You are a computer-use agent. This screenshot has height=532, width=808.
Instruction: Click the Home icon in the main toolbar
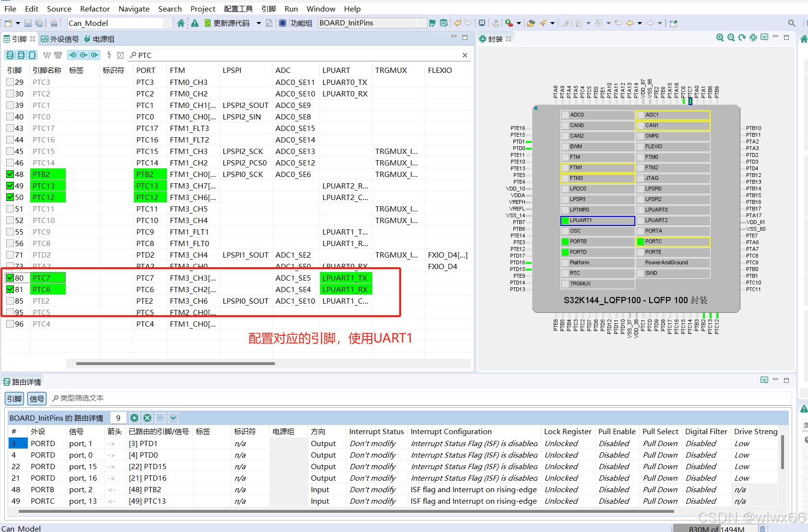(180, 23)
